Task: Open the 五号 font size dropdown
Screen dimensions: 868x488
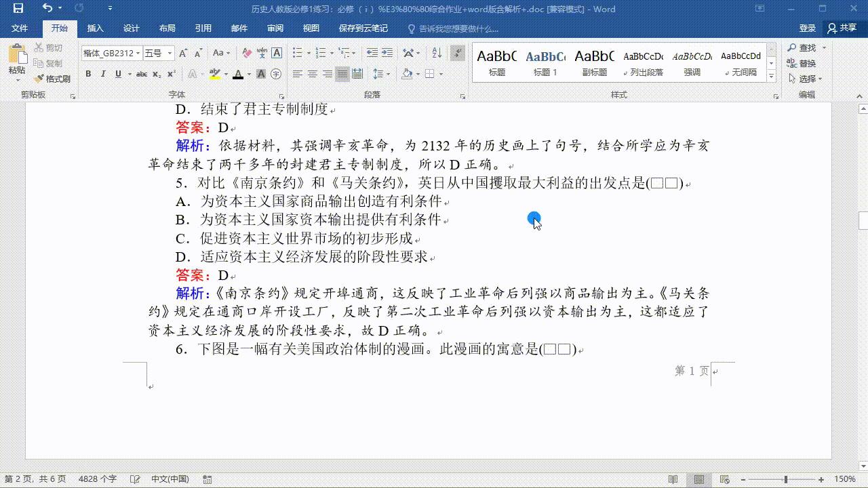Action: [x=168, y=53]
